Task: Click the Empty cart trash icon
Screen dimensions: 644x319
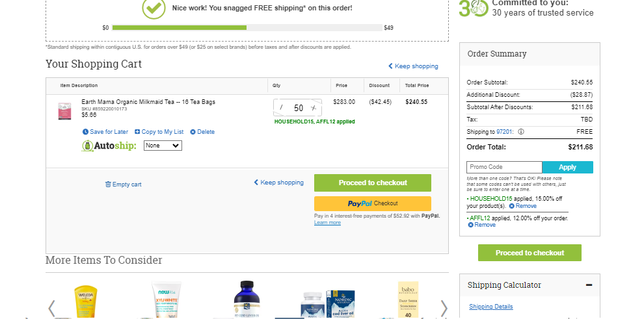Action: click(x=108, y=185)
